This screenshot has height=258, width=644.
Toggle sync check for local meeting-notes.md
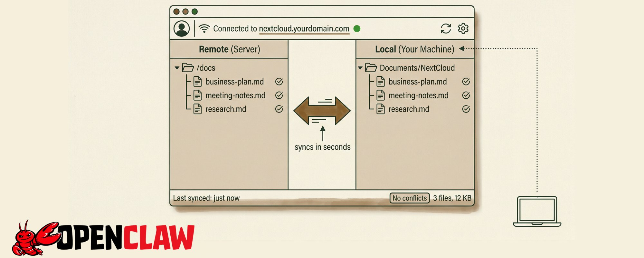click(466, 95)
